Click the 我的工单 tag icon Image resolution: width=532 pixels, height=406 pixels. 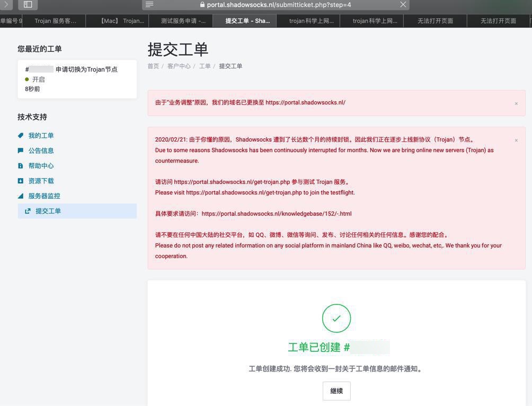pyautogui.click(x=21, y=136)
